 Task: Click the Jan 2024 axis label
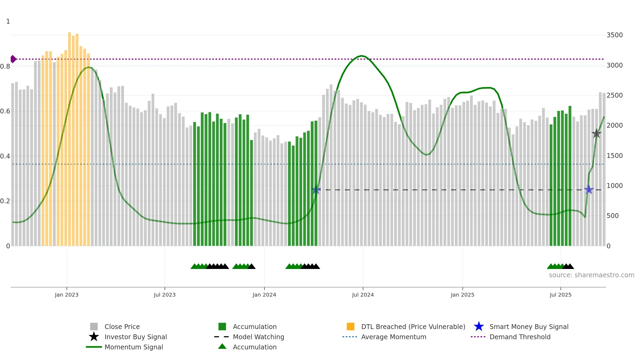tap(264, 295)
